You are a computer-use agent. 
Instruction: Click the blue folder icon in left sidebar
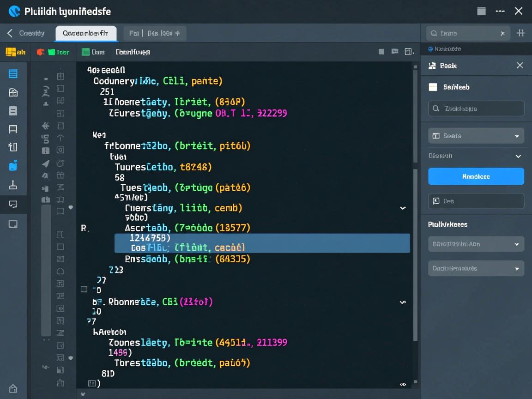click(x=13, y=166)
